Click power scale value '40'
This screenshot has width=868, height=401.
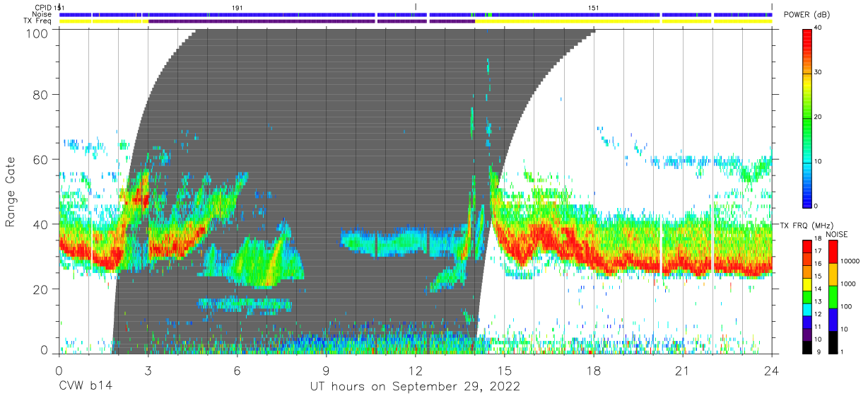coord(819,28)
